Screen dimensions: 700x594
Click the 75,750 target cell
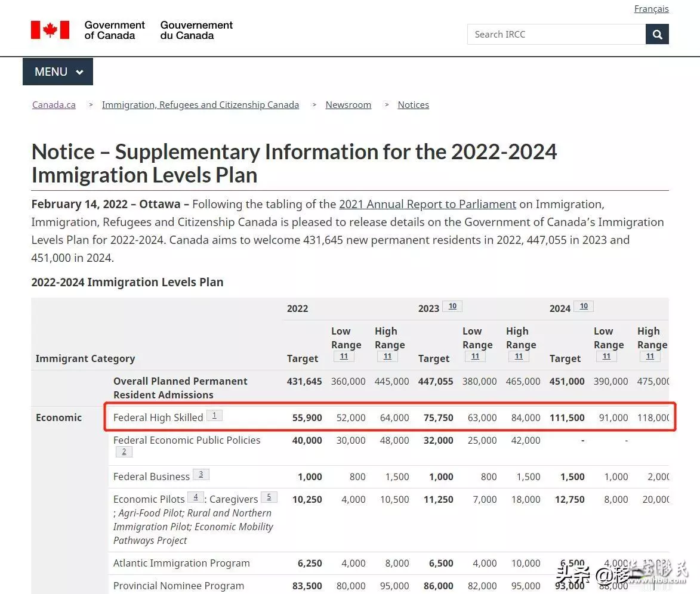[439, 417]
